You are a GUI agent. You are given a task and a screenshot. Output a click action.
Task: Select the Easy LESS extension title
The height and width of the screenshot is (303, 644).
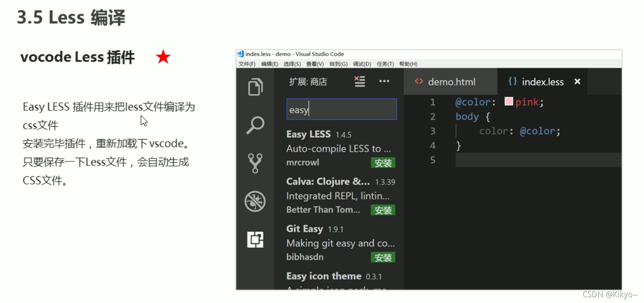pyautogui.click(x=308, y=134)
